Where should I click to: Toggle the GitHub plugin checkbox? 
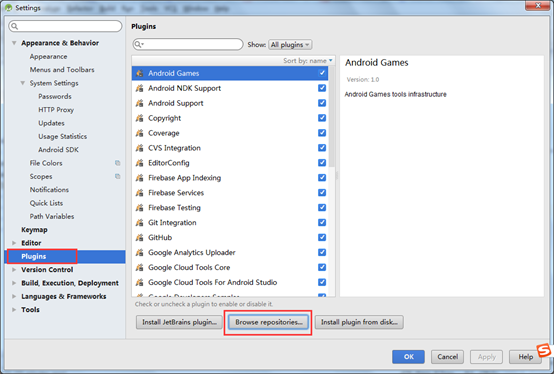click(322, 237)
